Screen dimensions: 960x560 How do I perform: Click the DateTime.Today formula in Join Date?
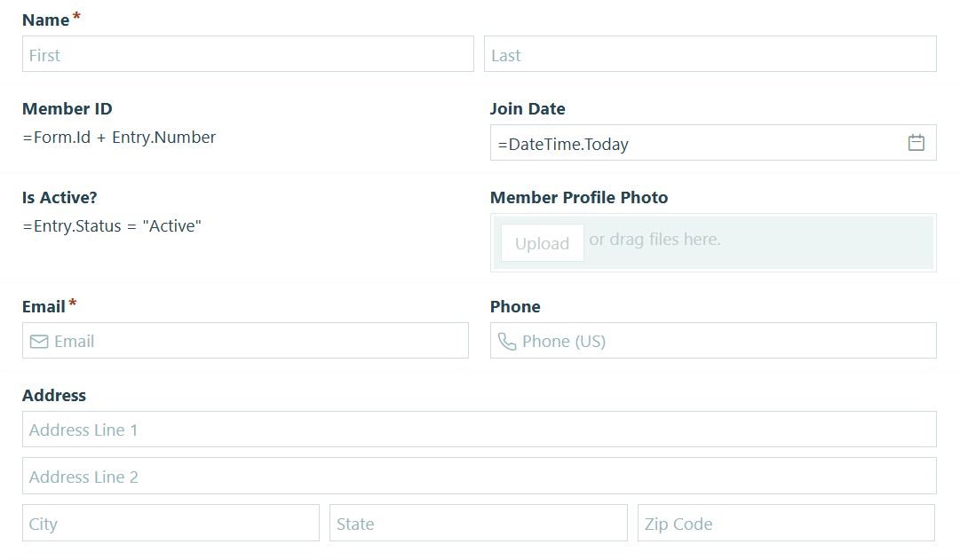click(559, 142)
